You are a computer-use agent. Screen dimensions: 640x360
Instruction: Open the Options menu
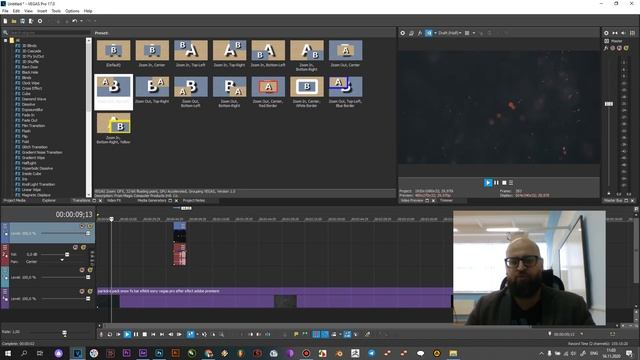(x=72, y=11)
